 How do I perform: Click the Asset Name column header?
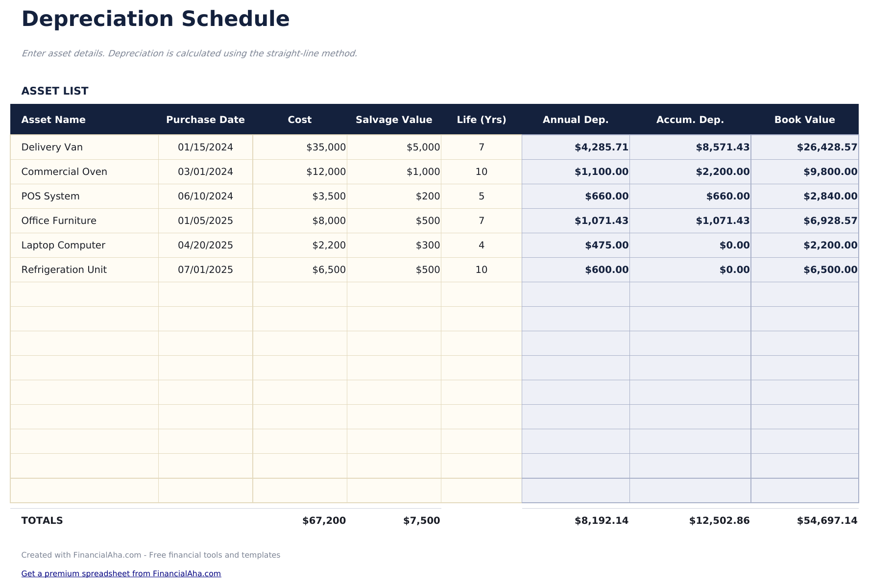[x=53, y=119]
